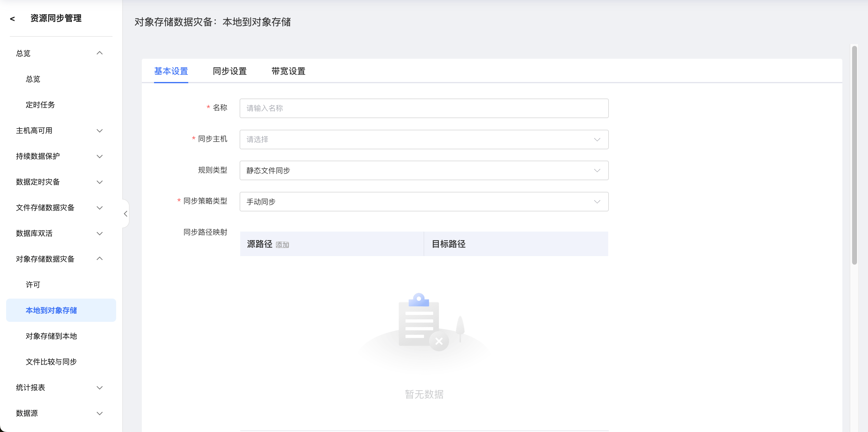The height and width of the screenshot is (432, 868).
Task: Collapse the sidebar with the side handle
Action: coord(125,214)
